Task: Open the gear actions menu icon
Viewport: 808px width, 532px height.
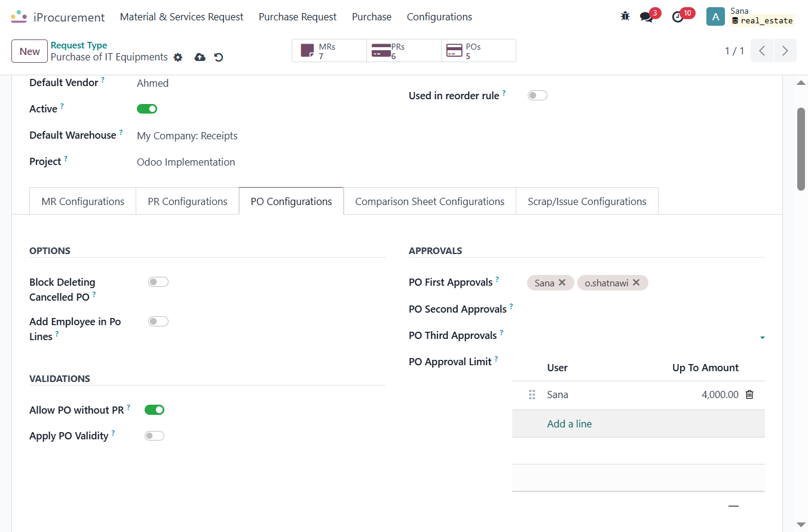Action: 177,57
